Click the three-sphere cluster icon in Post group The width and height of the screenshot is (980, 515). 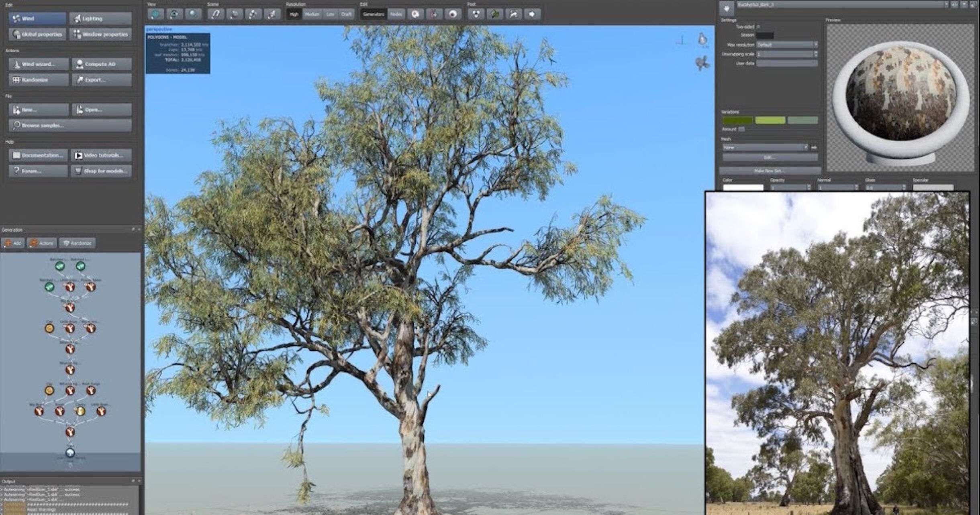coord(476,14)
